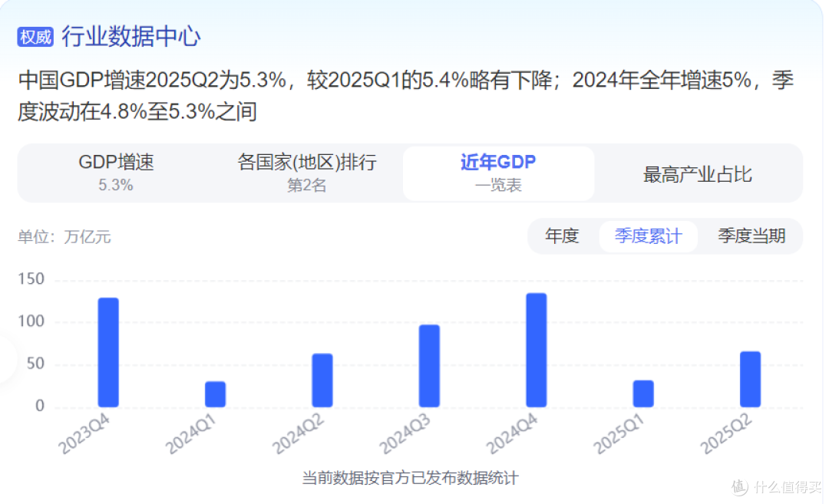Click the 100 y-axis value
The width and height of the screenshot is (829, 504).
pos(31,321)
